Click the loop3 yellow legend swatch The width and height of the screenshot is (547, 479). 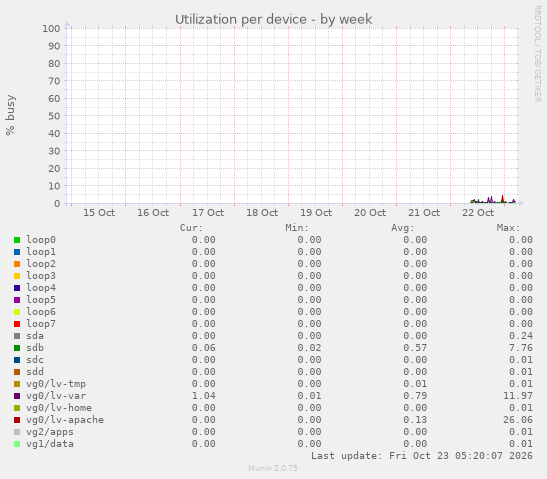pos(17,276)
